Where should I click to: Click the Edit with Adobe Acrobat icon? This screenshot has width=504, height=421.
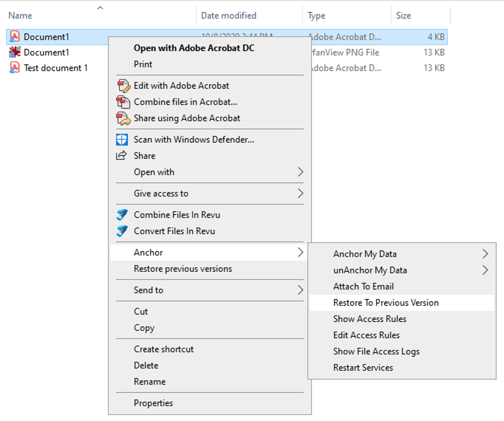(123, 86)
